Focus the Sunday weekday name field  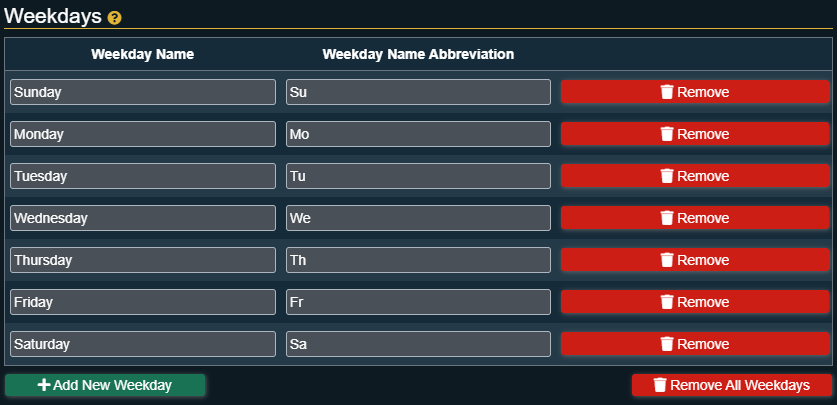tap(142, 92)
